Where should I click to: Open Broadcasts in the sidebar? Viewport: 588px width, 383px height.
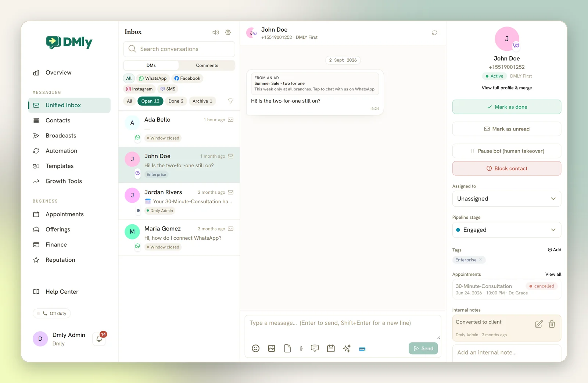coord(69,136)
